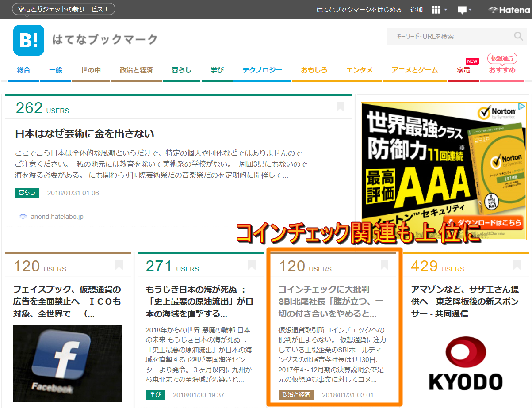The height and width of the screenshot is (408, 532).
Task: Click the 仮想通貨 badge above おすすめ
Action: (502, 58)
